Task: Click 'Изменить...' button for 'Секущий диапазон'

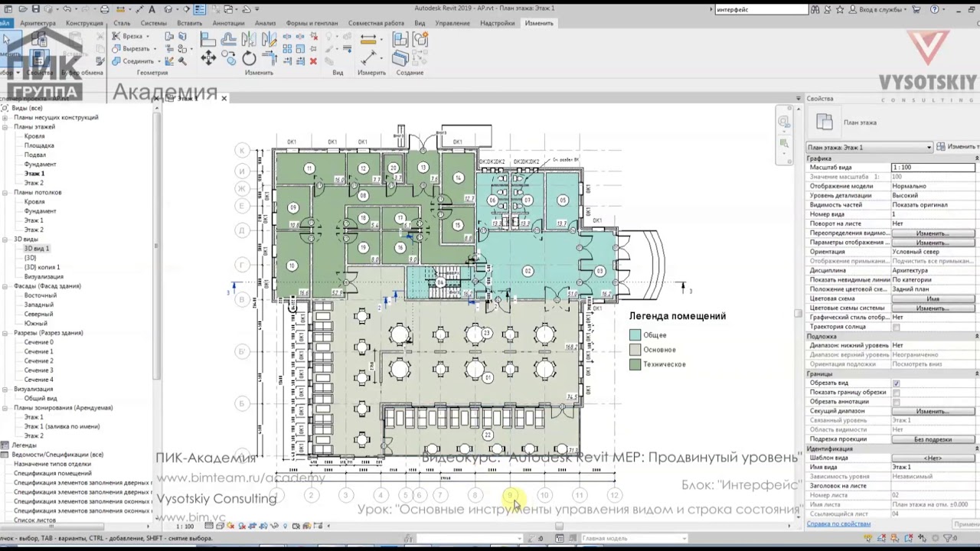Action: tap(933, 411)
